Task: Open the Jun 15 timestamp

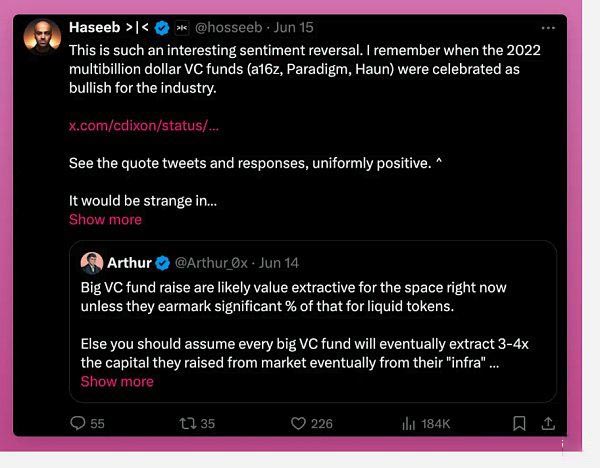Action: [x=293, y=28]
